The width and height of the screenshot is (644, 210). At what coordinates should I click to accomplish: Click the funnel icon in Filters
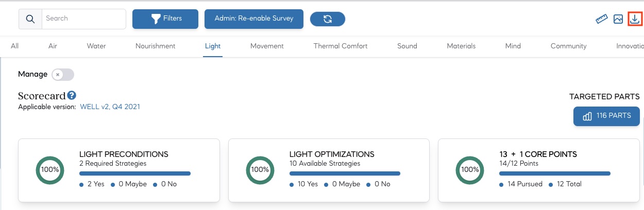pyautogui.click(x=156, y=19)
